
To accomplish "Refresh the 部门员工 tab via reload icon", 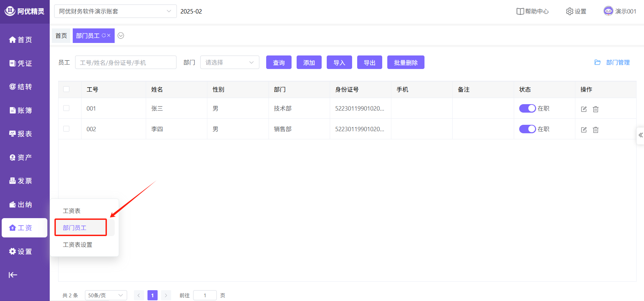I will point(104,36).
